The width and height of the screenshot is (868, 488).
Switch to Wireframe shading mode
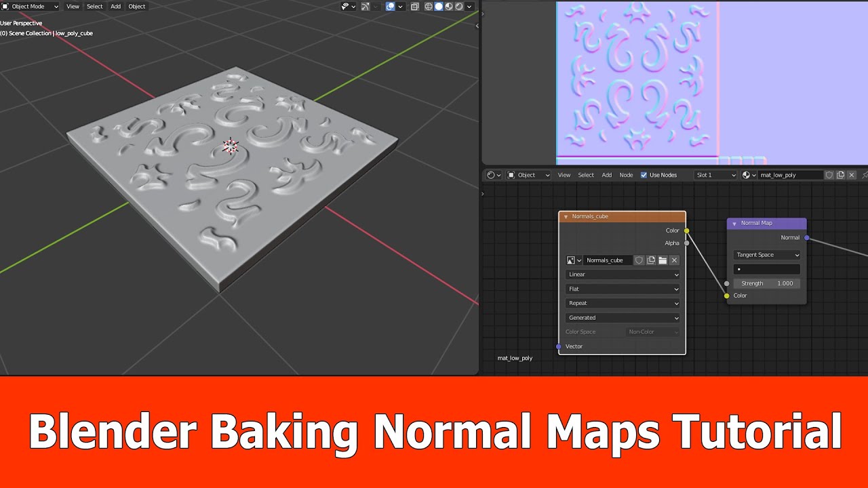click(x=429, y=6)
